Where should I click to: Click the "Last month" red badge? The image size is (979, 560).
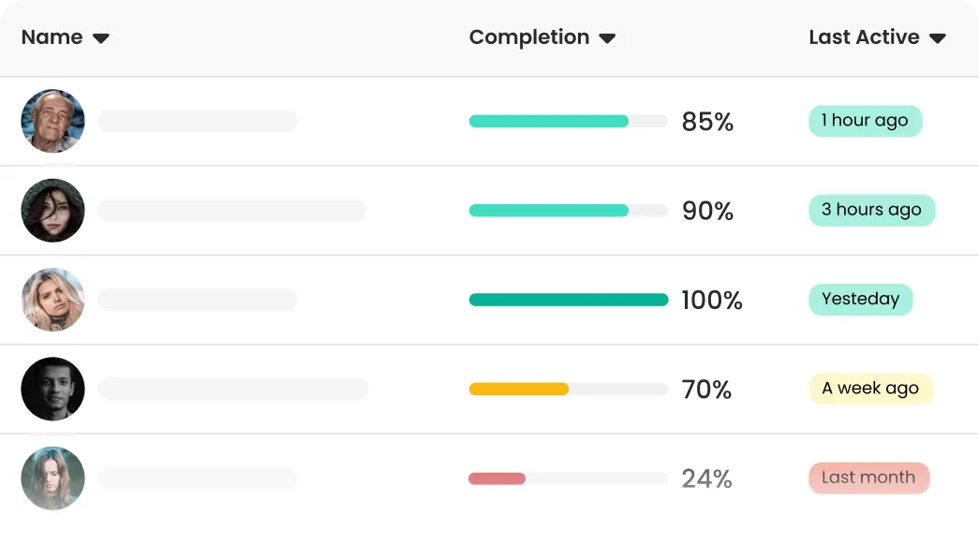tap(868, 478)
